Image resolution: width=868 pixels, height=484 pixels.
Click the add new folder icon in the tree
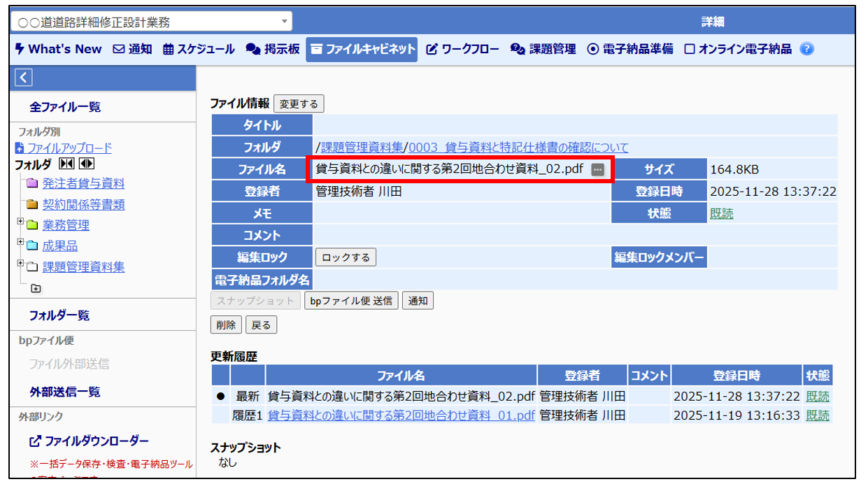(36, 288)
